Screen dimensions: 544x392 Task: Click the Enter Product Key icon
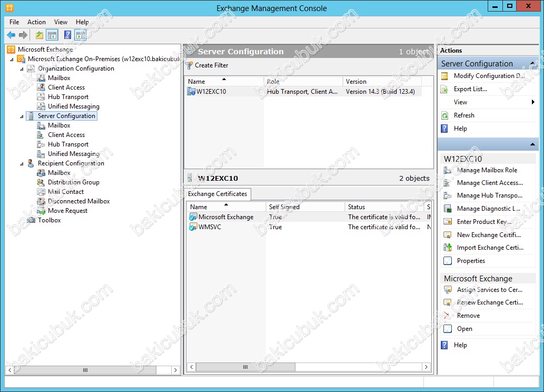pos(448,222)
